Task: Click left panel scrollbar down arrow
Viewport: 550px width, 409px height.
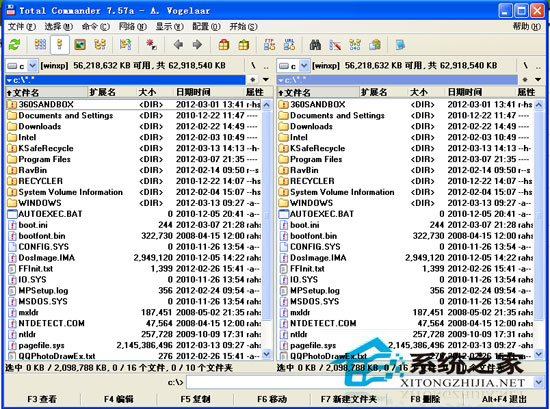Action: point(267,355)
